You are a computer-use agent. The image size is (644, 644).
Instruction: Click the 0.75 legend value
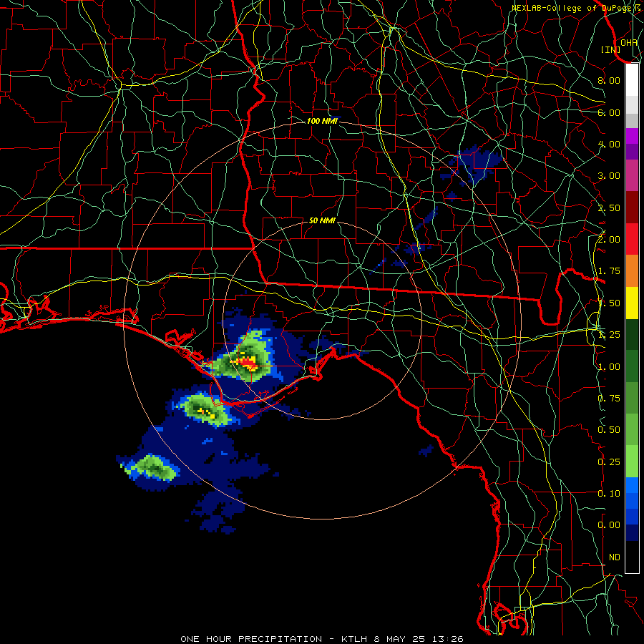click(609, 399)
